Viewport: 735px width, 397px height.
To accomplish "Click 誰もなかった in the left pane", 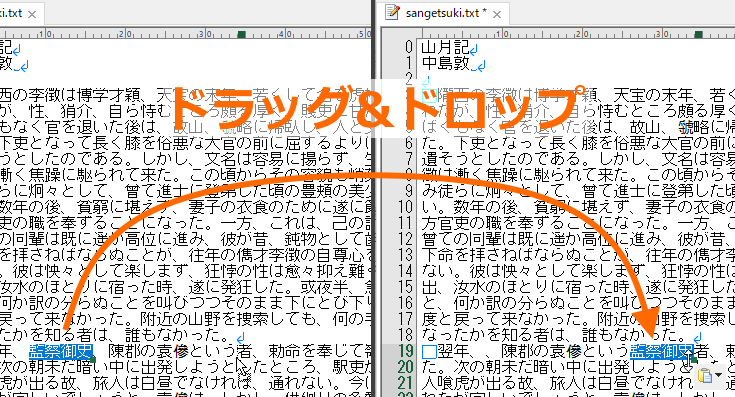I will click(172, 334).
